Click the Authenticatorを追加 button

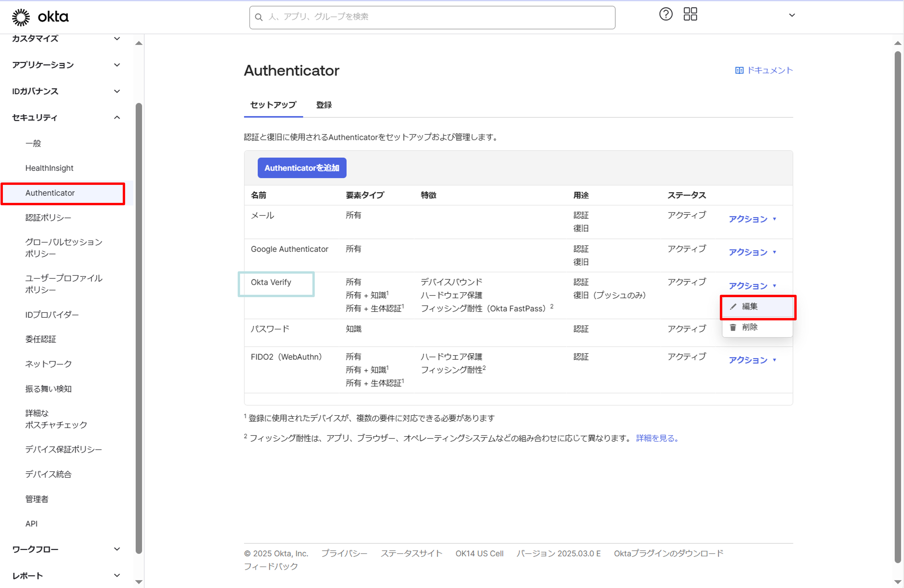[302, 168]
